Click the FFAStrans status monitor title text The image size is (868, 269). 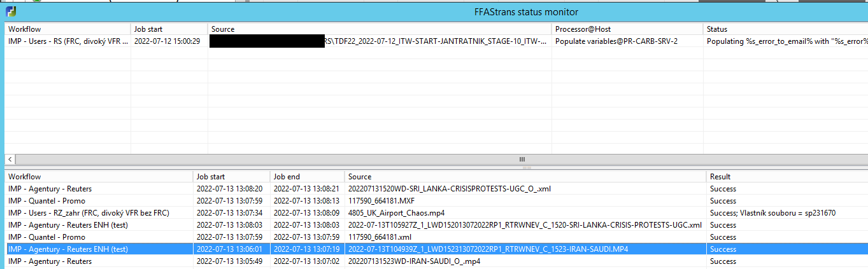click(x=526, y=11)
